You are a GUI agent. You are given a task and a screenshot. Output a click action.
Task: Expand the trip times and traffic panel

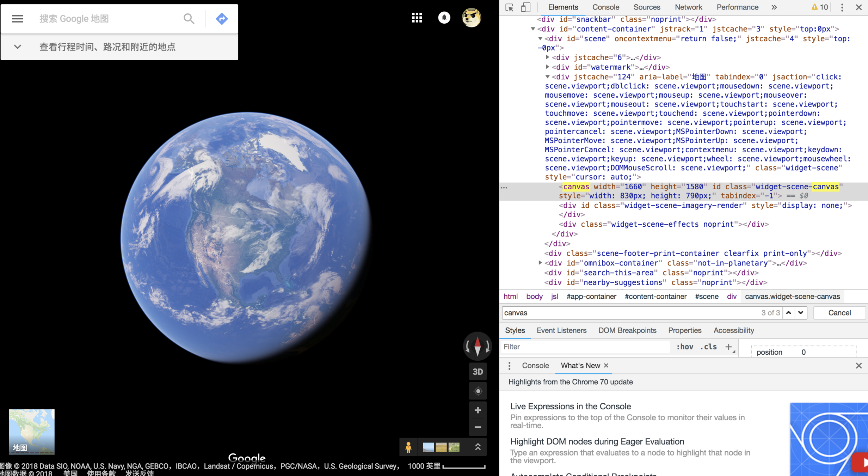17,47
